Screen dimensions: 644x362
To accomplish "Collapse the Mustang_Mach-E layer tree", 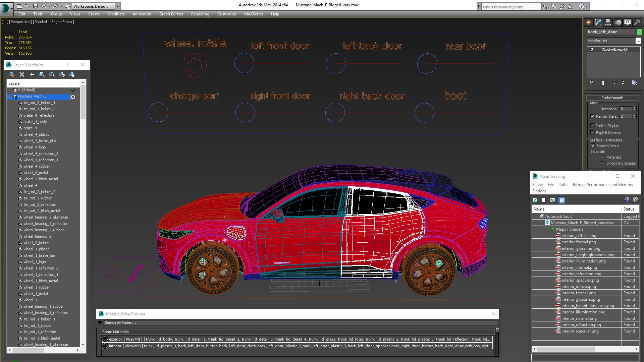I will pyautogui.click(x=10, y=97).
